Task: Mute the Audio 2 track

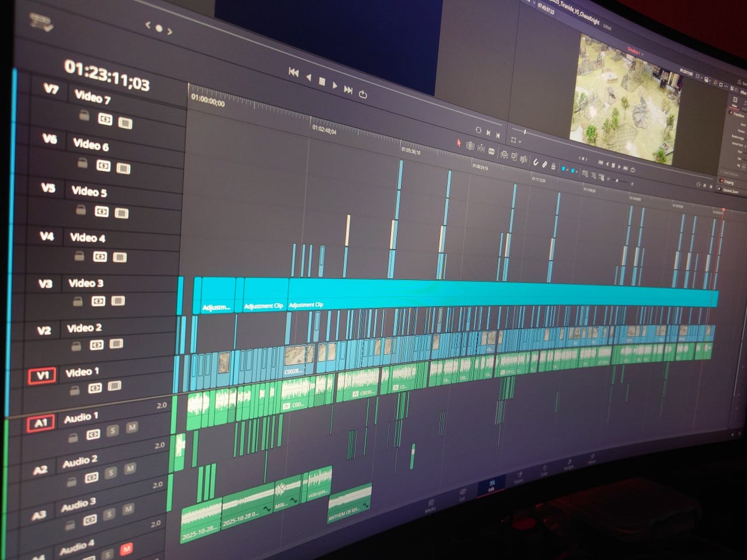Action: point(129,469)
